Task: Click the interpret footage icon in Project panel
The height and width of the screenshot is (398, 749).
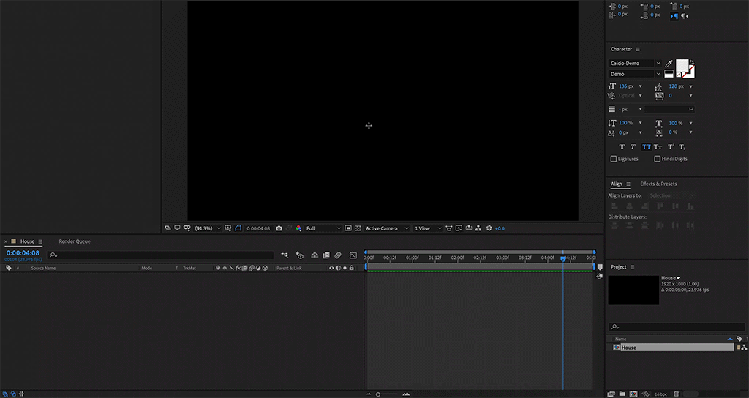Action: [x=611, y=394]
